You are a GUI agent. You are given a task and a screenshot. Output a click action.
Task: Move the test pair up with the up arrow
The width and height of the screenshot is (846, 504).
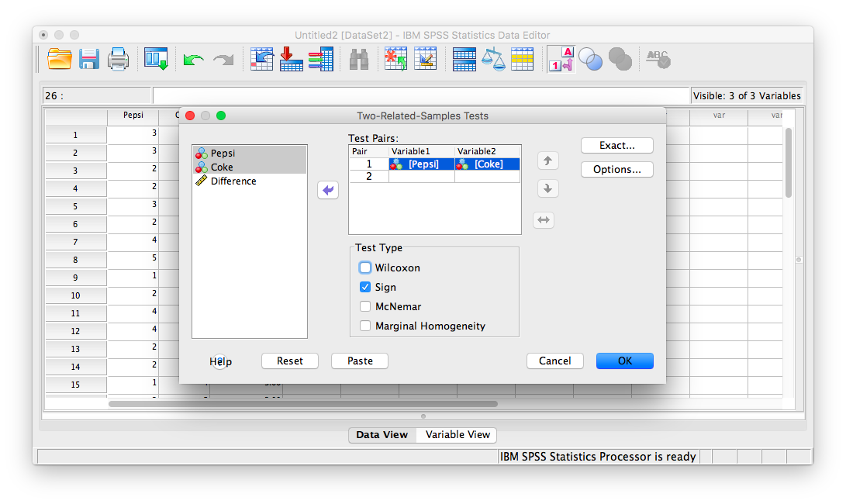547,161
